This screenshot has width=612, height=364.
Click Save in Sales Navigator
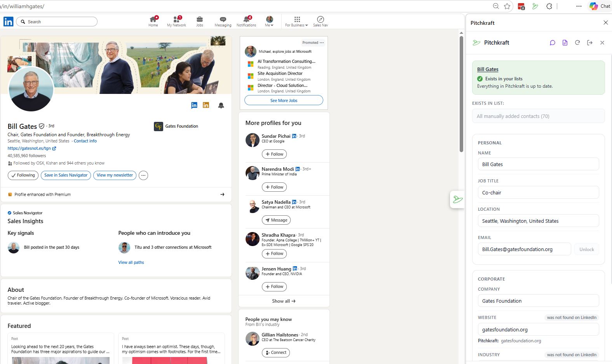pos(66,175)
